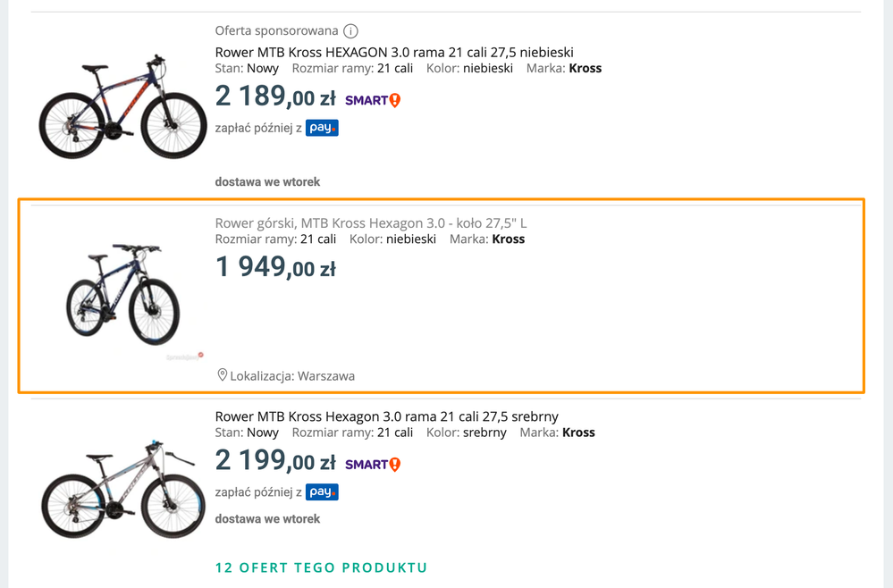This screenshot has height=588, width=893.
Task: Click Kross brand in the highlighted Warszawa offer
Action: [x=508, y=239]
